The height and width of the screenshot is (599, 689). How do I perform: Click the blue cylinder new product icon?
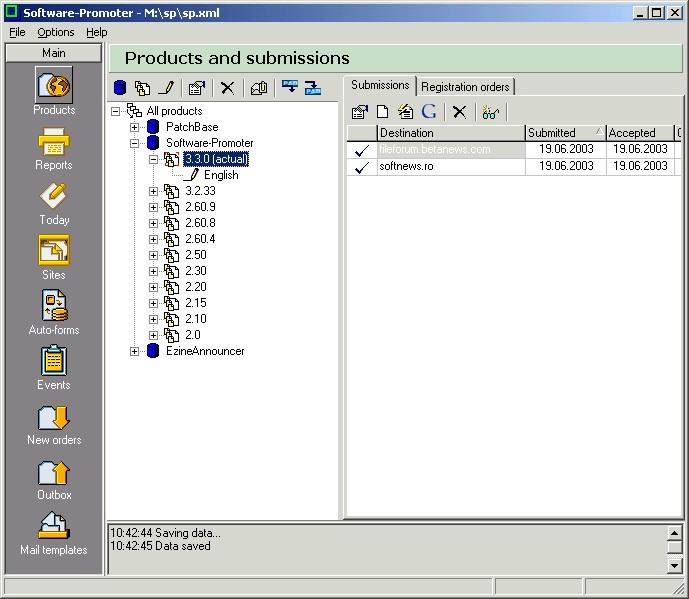[x=120, y=88]
